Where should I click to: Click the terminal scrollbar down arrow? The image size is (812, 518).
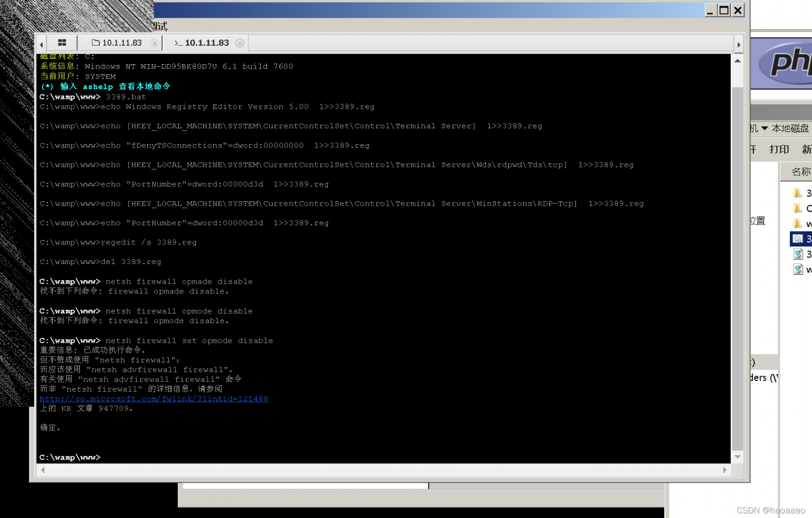tap(737, 457)
